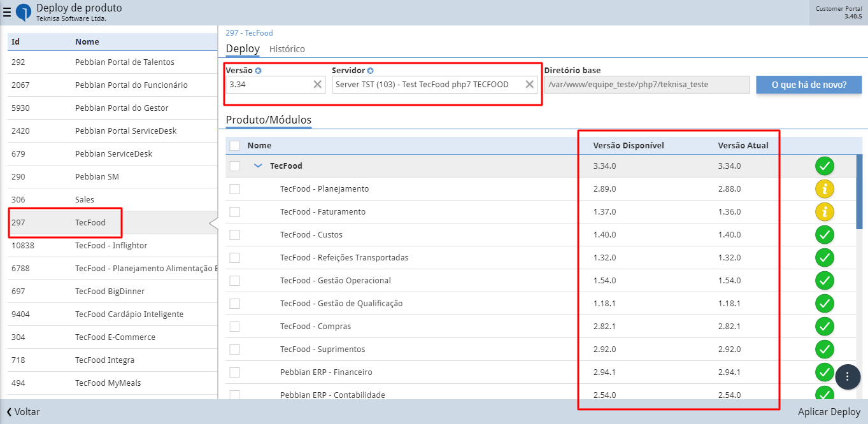Viewport: 868px width, 424px height.
Task: Click the Diretório base path field
Action: coord(646,85)
